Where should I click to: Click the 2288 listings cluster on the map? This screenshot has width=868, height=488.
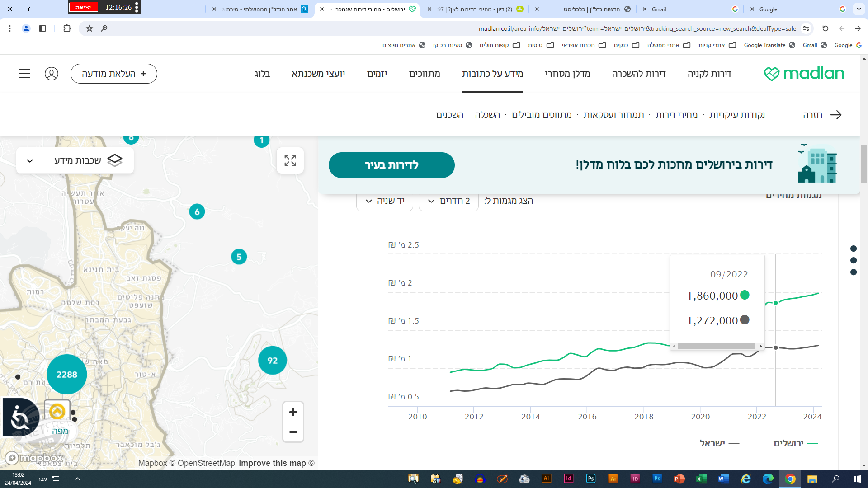click(66, 374)
